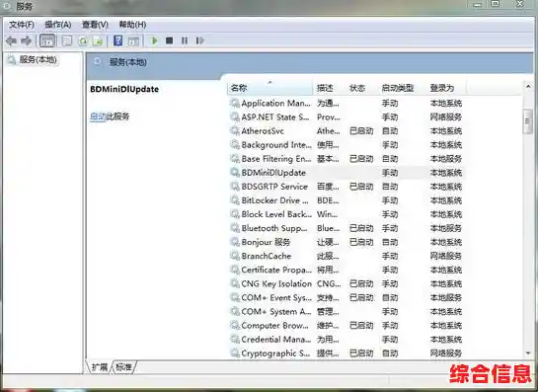Start the service with green play button
The image size is (538, 392).
coord(154,40)
